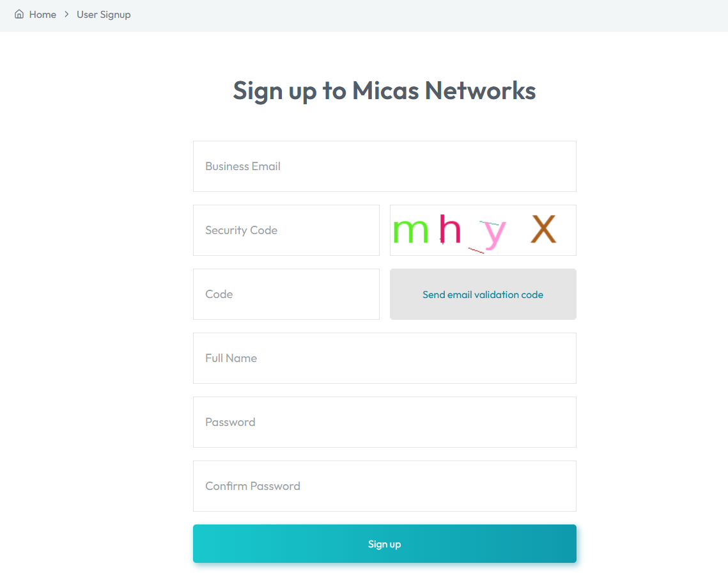Click the brown letter X in the captcha
The height and width of the screenshot is (575, 728).
tap(543, 228)
